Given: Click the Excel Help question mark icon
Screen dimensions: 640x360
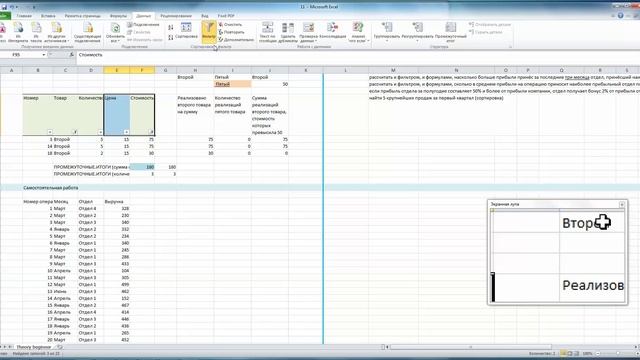Looking at the screenshot, I should pos(620,16).
